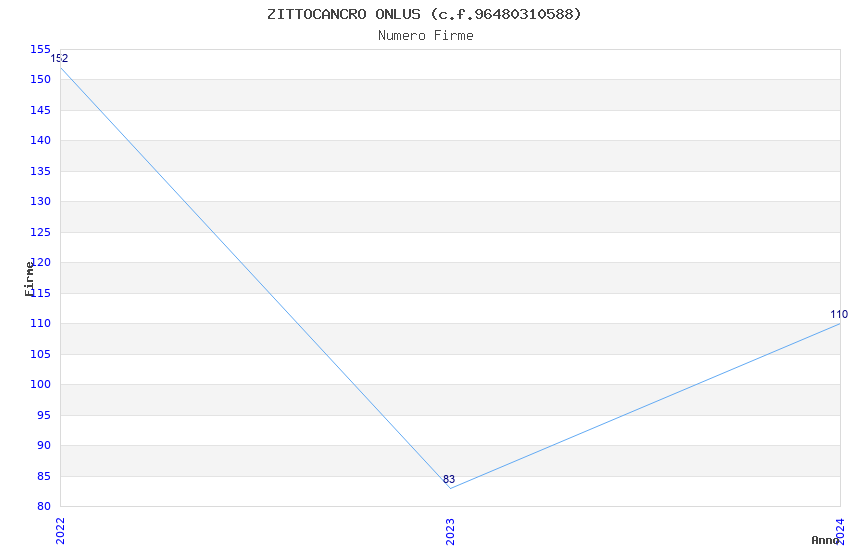The width and height of the screenshot is (850, 550).
Task: Click the Firme y-axis label
Action: click(29, 279)
